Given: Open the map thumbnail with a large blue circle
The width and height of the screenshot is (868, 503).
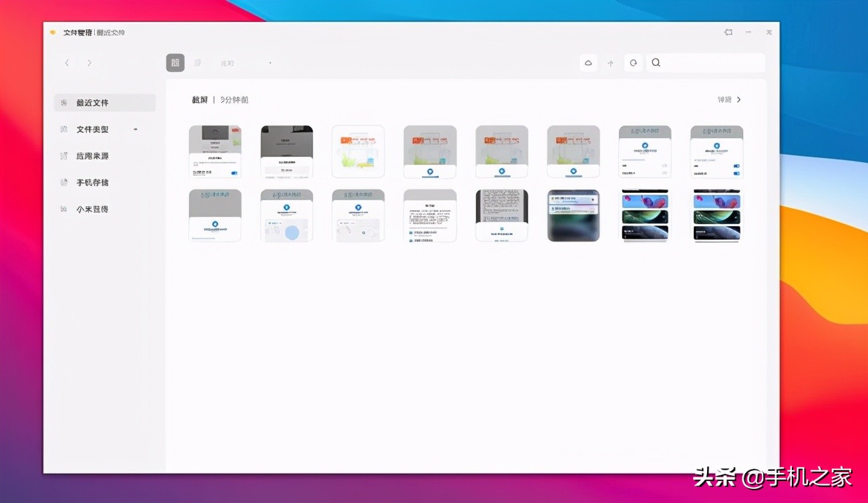Looking at the screenshot, I should [x=287, y=215].
